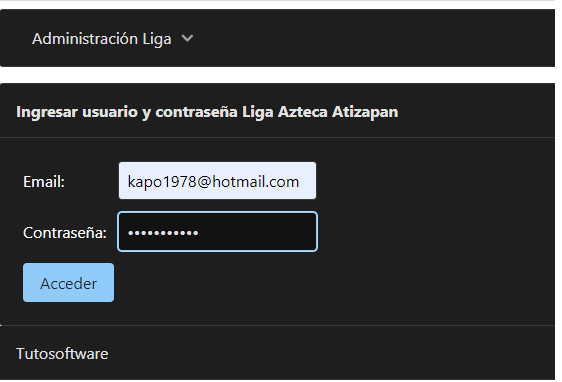Toggle the Administración Liga dropdown arrow
Viewport: 562px width, 382px height.
coord(187,38)
